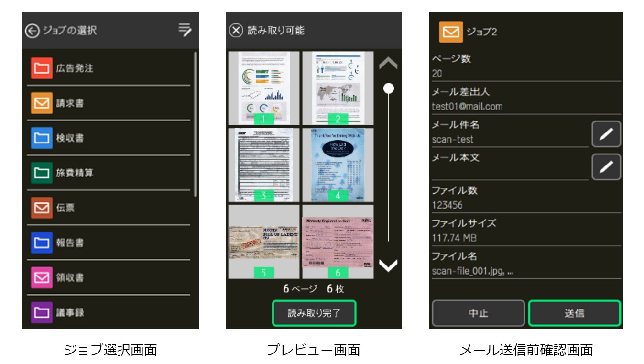The height and width of the screenshot is (364, 644).
Task: Close the 読み取り可能 screen with the X icon
Action: pyautogui.click(x=236, y=31)
